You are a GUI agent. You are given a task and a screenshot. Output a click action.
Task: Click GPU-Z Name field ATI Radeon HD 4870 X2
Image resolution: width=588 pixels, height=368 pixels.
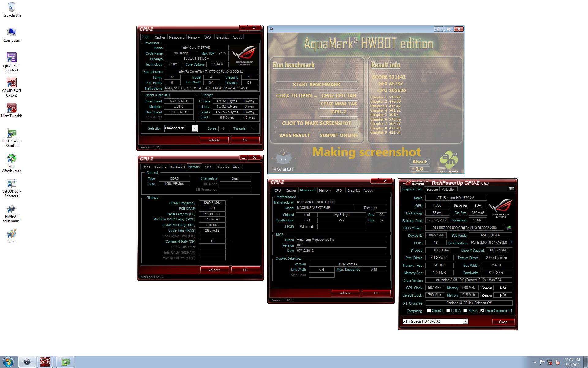pos(456,198)
